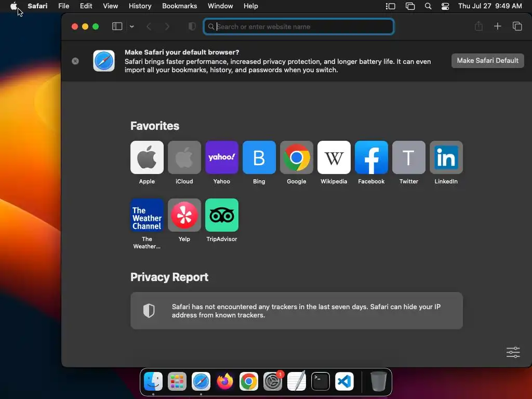Screen dimensions: 532x399
Task: Open Launchpad from the Dock
Action: click(177, 381)
